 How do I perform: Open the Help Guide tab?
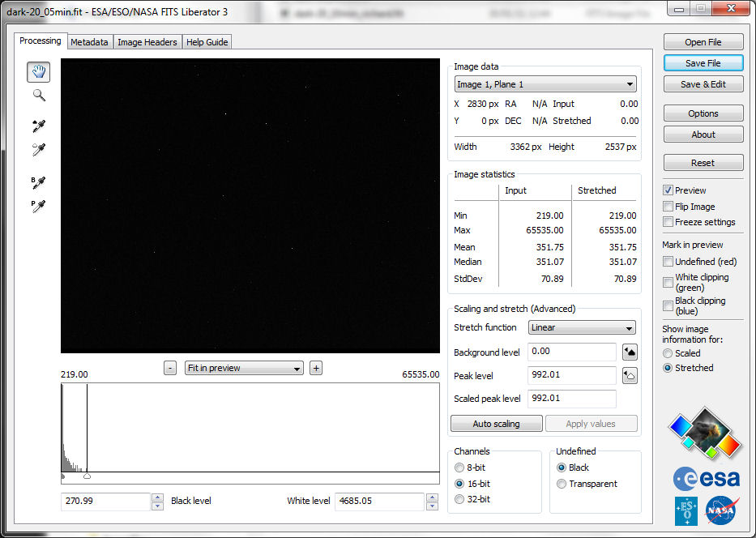[x=207, y=42]
